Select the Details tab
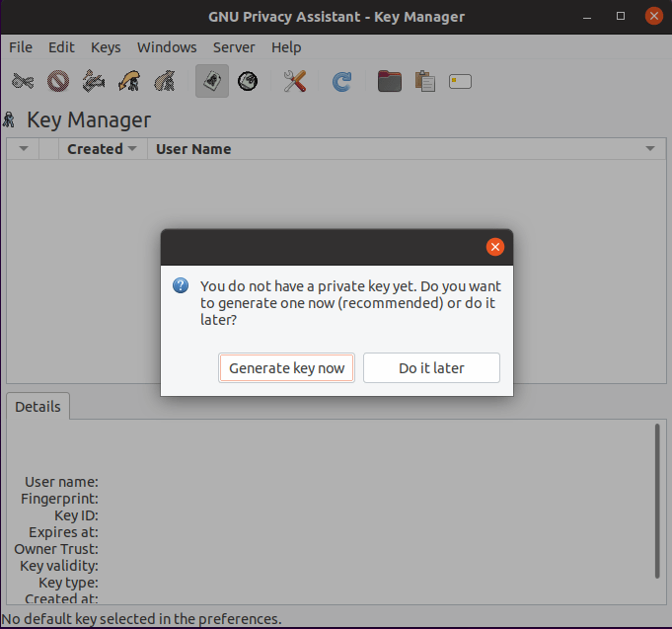This screenshot has height=629, width=672. click(x=37, y=407)
